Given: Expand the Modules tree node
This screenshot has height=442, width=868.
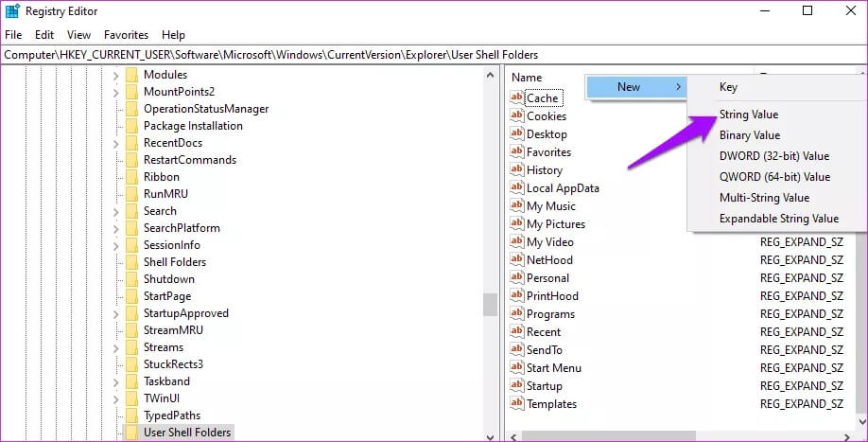Looking at the screenshot, I should (115, 75).
